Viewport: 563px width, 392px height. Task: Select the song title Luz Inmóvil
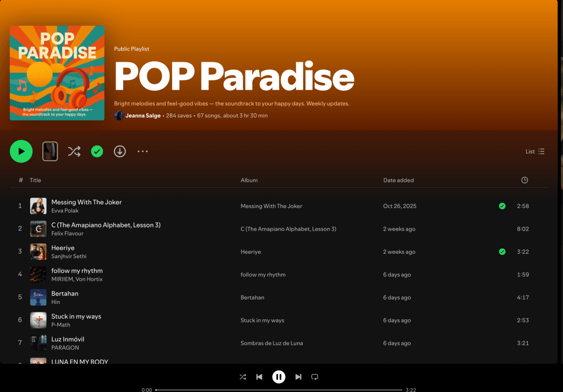(68, 339)
